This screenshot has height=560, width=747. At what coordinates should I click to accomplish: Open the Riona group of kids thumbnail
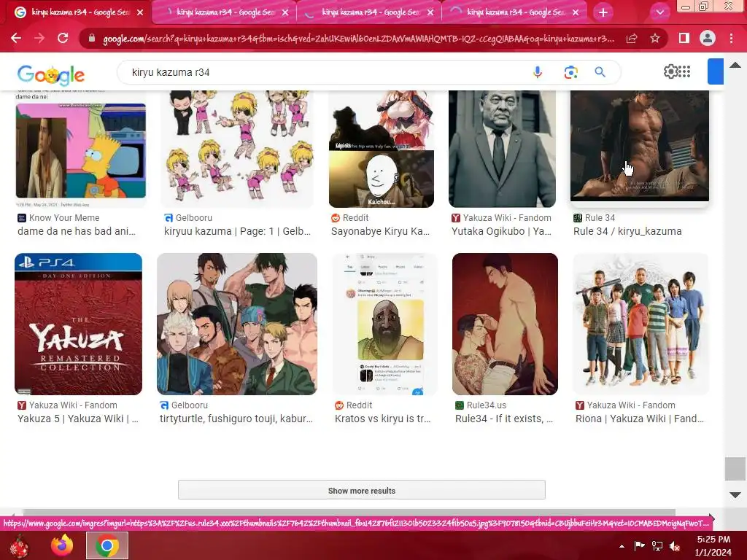pyautogui.click(x=640, y=324)
